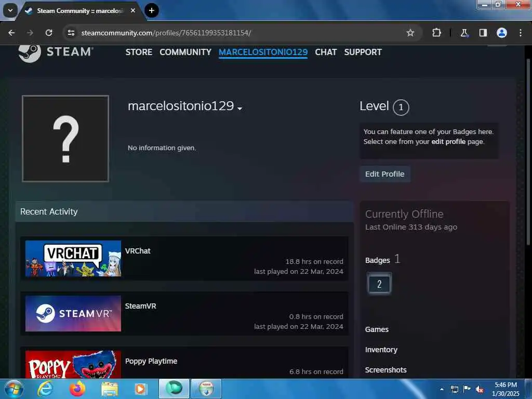Open the Chrome profile avatar
532x399 pixels.
click(x=502, y=33)
